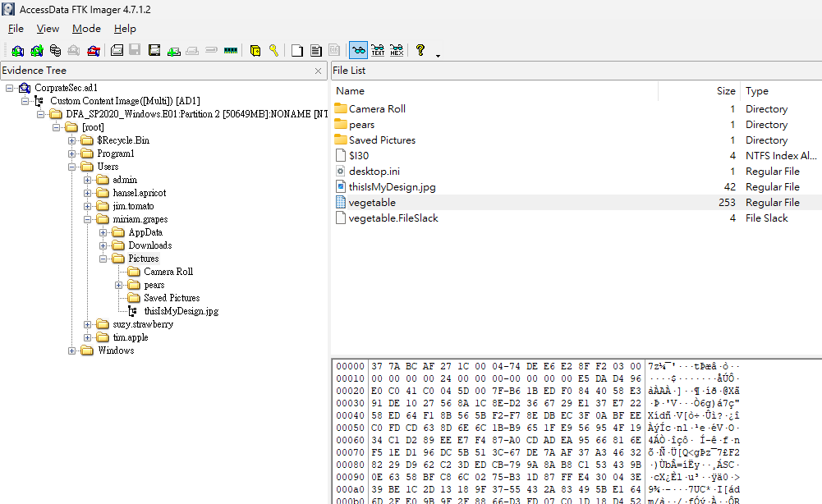This screenshot has width=822, height=504.
Task: Open the toolbar options dropdown arrow
Action: point(438,56)
